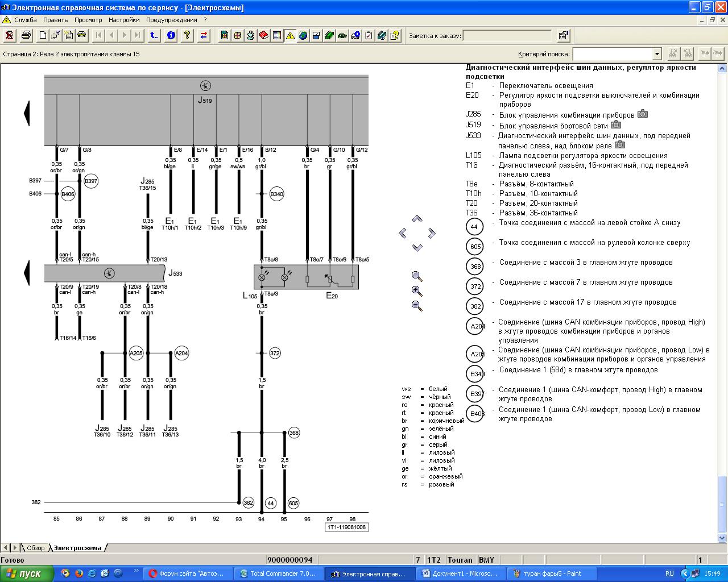Screen dimensions: 728x582
Task: Open the Служба menu
Action: [26, 20]
